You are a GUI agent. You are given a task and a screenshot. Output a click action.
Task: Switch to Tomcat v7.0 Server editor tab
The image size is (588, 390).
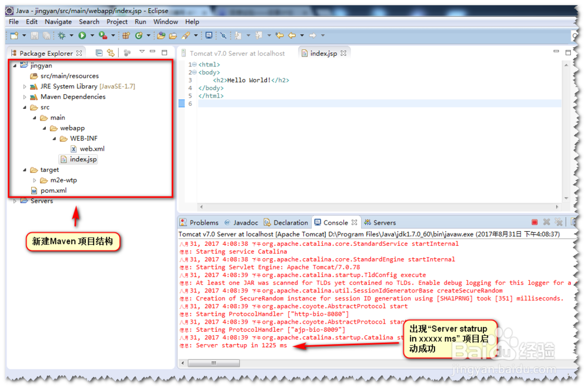(x=233, y=54)
